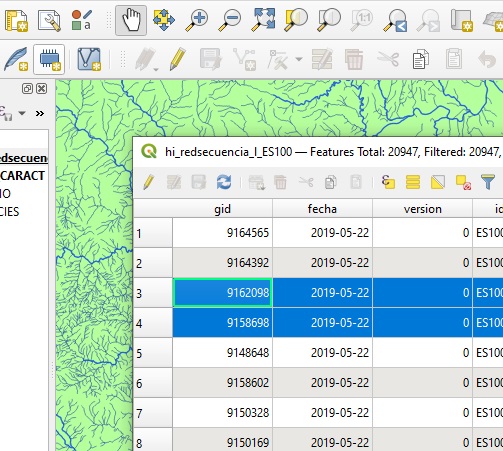Click Copy selected rows in attribute table

coord(330,183)
